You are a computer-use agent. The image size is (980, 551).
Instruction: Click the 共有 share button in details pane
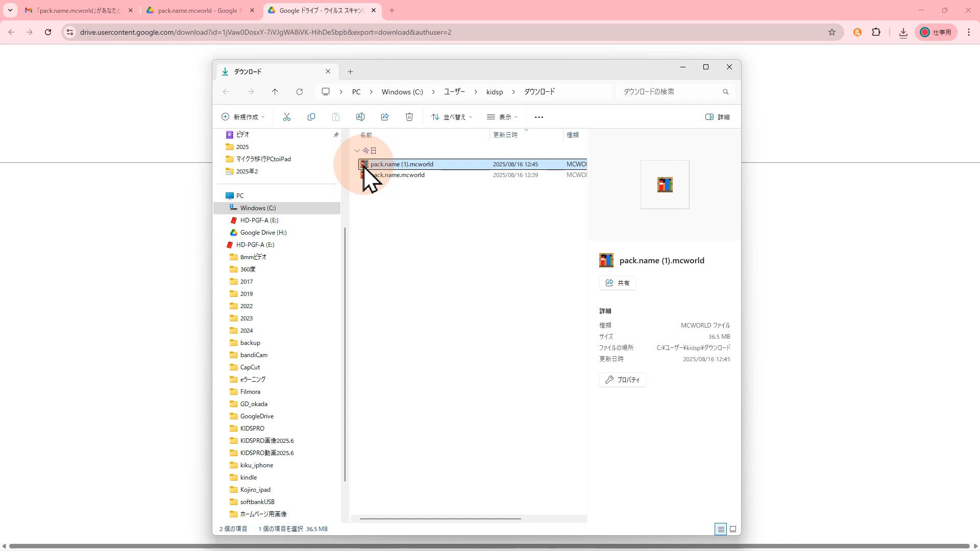618,283
